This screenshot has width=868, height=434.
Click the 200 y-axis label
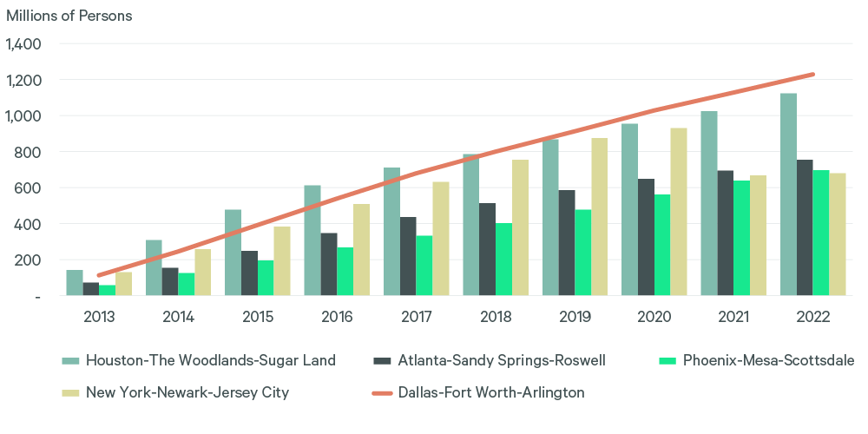pos(30,260)
